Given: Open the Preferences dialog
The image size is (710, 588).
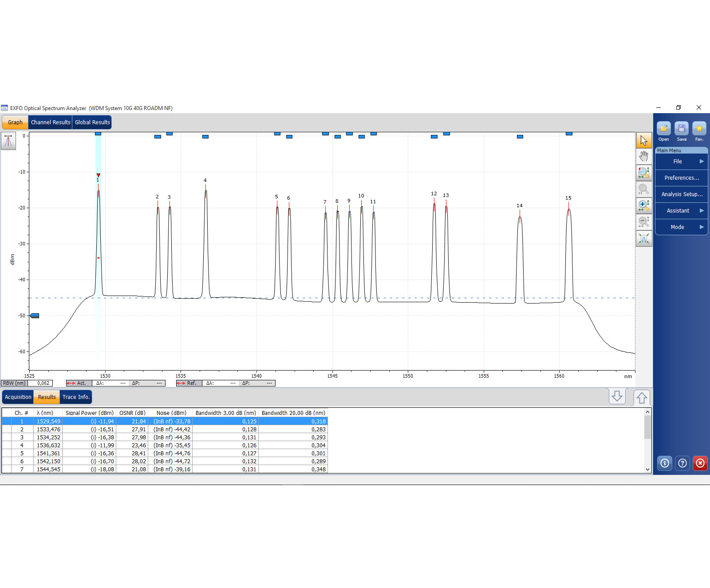Looking at the screenshot, I should coord(681,178).
